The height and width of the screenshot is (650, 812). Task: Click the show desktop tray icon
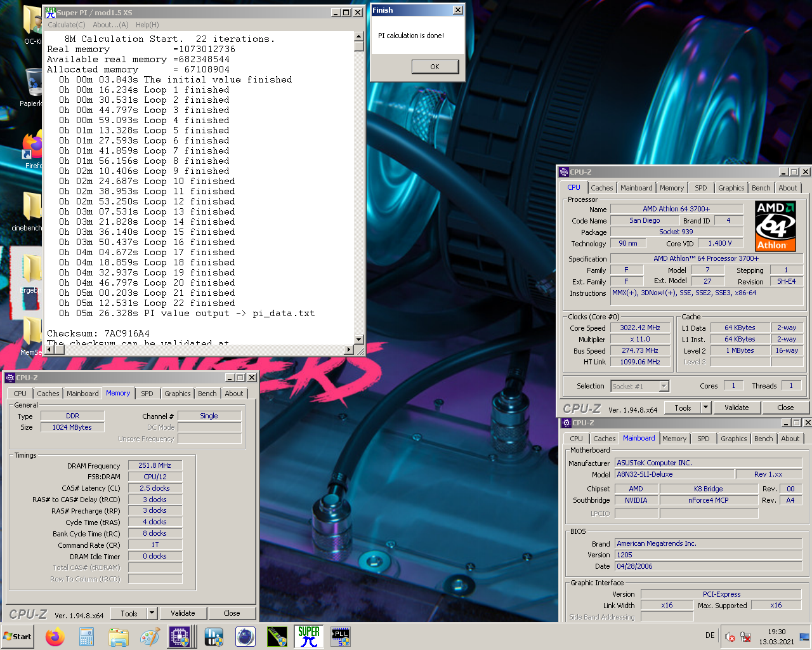tap(804, 637)
